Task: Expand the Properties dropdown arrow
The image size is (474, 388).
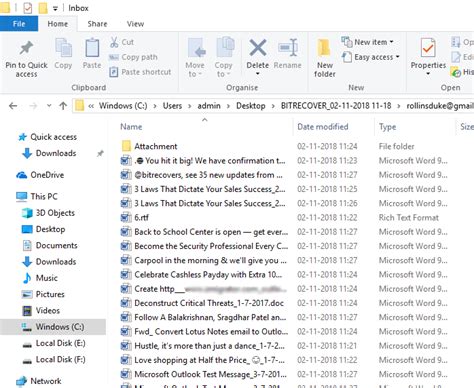Action: point(428,74)
